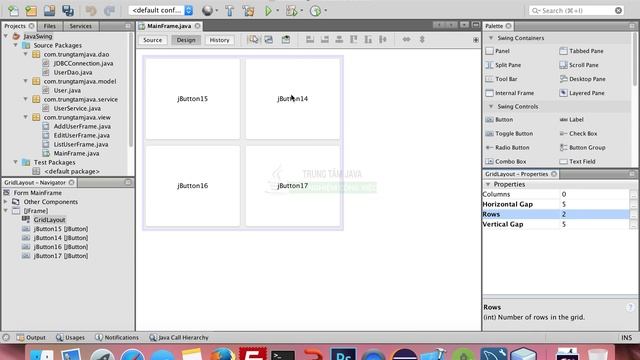Click the Search field in toolbar

[x=576, y=10]
